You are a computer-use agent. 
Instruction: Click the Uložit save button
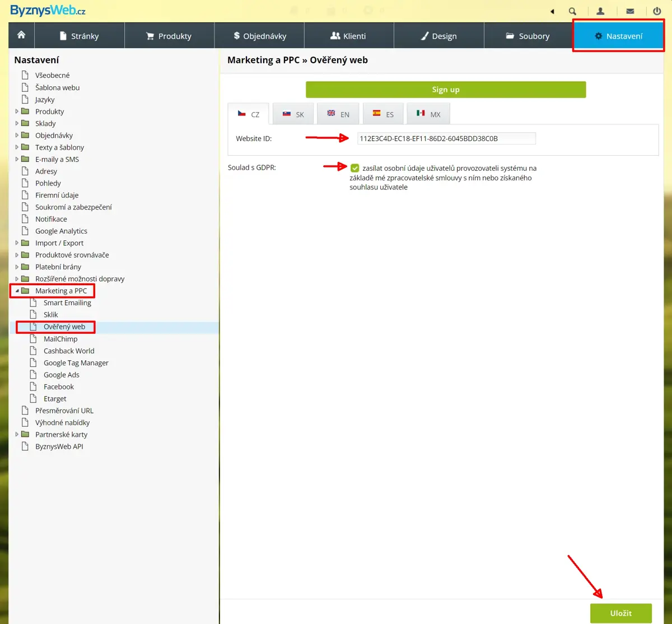(620, 613)
